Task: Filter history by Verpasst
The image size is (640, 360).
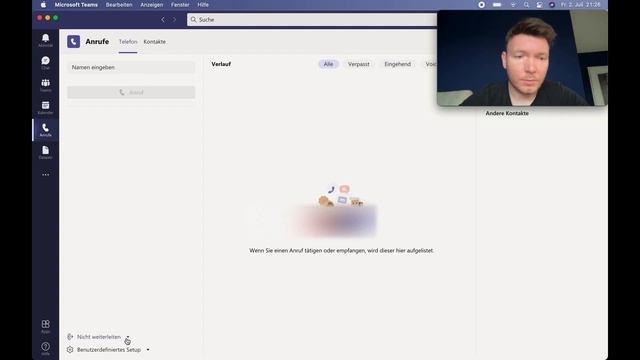Action: pos(358,64)
